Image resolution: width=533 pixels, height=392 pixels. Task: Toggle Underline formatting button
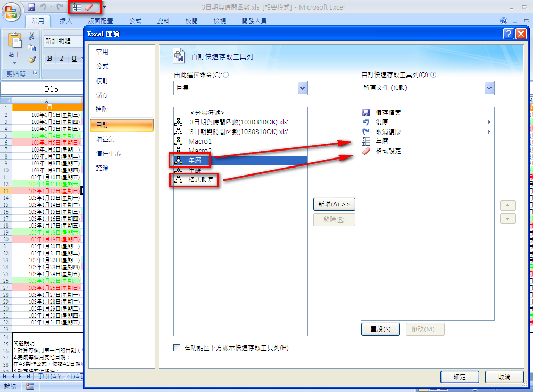pos(74,59)
